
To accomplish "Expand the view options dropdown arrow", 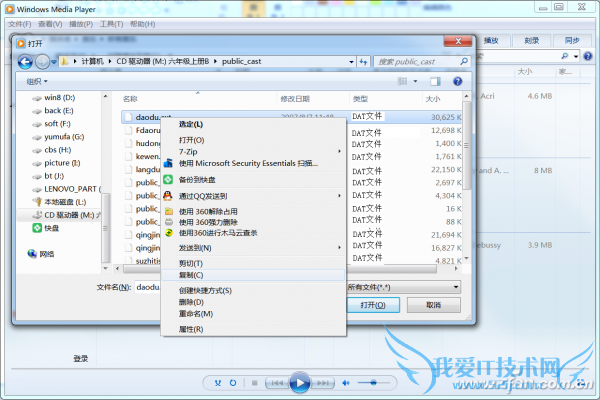I will click(x=415, y=81).
